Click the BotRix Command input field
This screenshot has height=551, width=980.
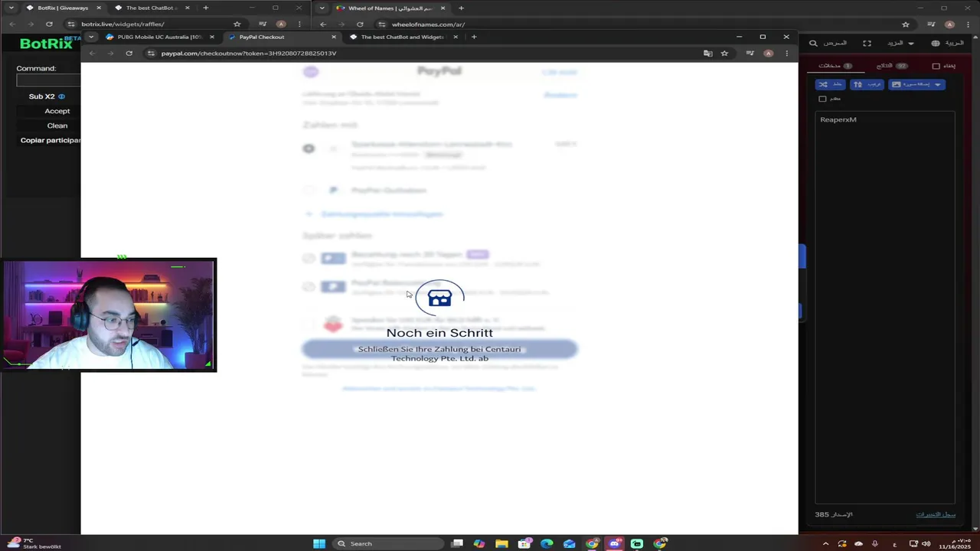pyautogui.click(x=49, y=80)
